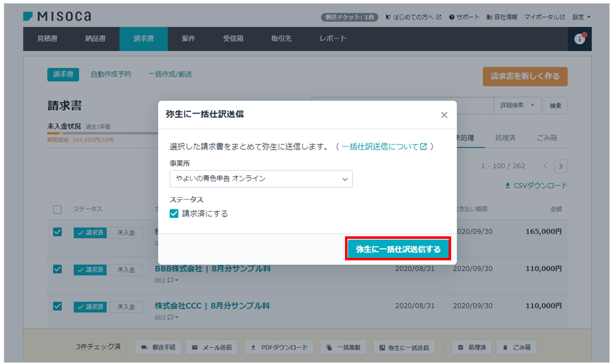The image size is (611, 364).
Task: Close the 弥生に一括仕訳送信 dialog
Action: click(444, 115)
